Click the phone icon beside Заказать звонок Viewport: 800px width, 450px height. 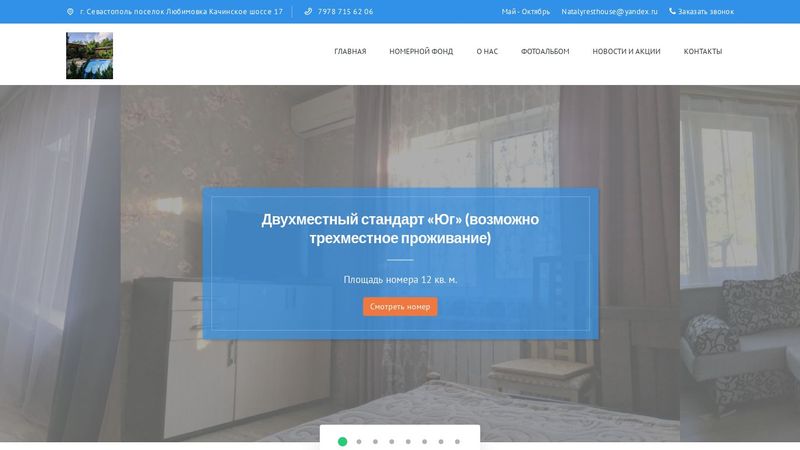point(672,11)
